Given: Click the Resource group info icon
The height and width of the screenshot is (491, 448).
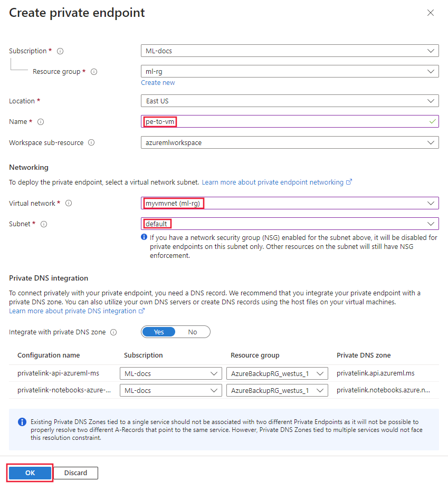Looking at the screenshot, I should click(x=93, y=71).
